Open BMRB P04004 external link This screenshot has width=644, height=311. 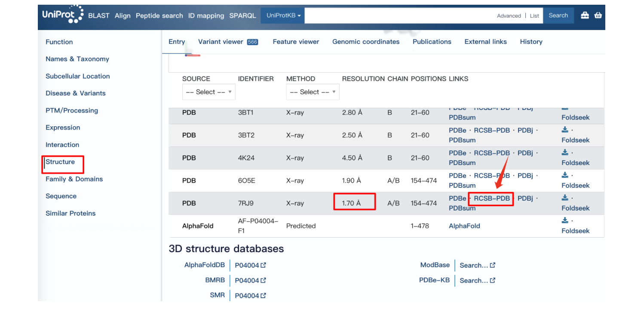[x=250, y=281]
